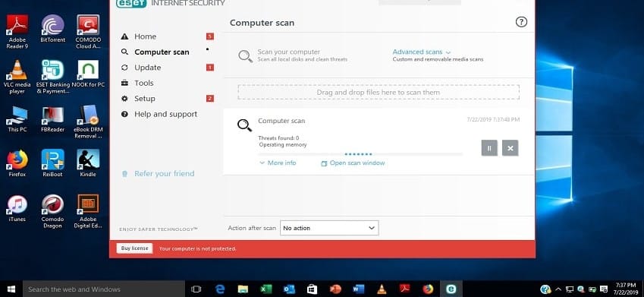Screen dimensions: 644x297
Task: Click the drag and drop files area
Action: [379, 93]
